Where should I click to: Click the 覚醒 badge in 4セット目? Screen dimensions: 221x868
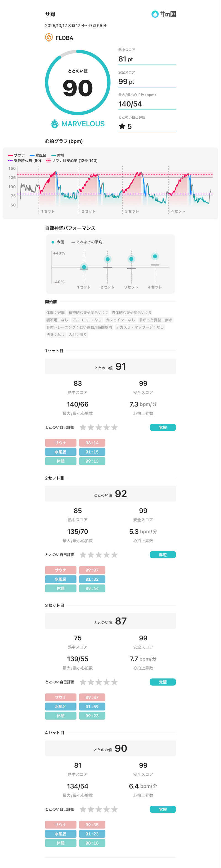point(163,809)
